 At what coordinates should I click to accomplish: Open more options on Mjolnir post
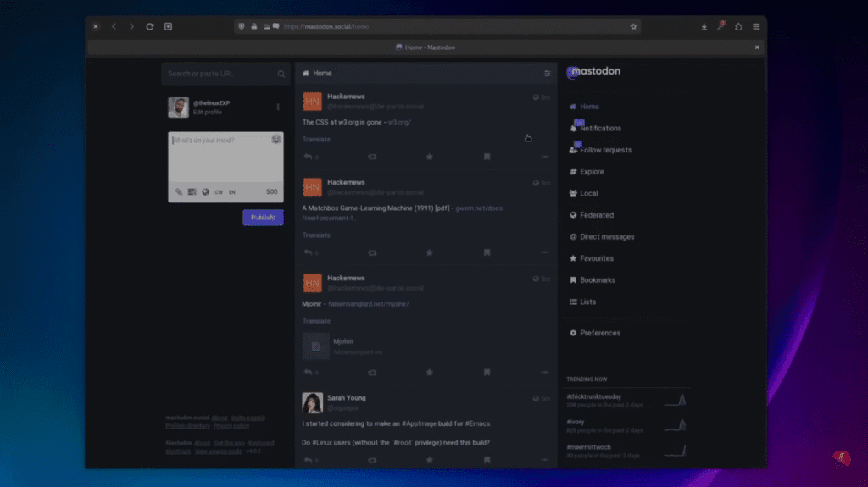pos(545,373)
